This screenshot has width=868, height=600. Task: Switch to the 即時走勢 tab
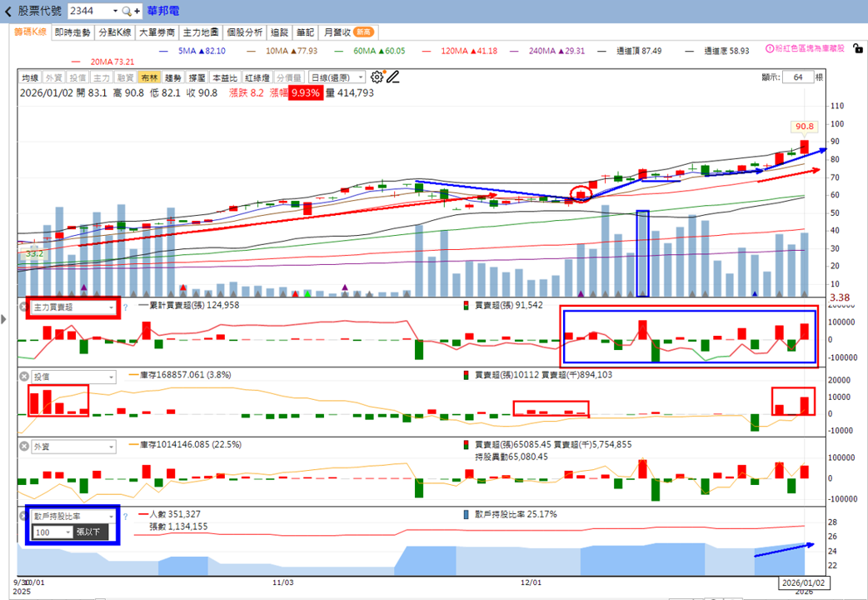72,32
